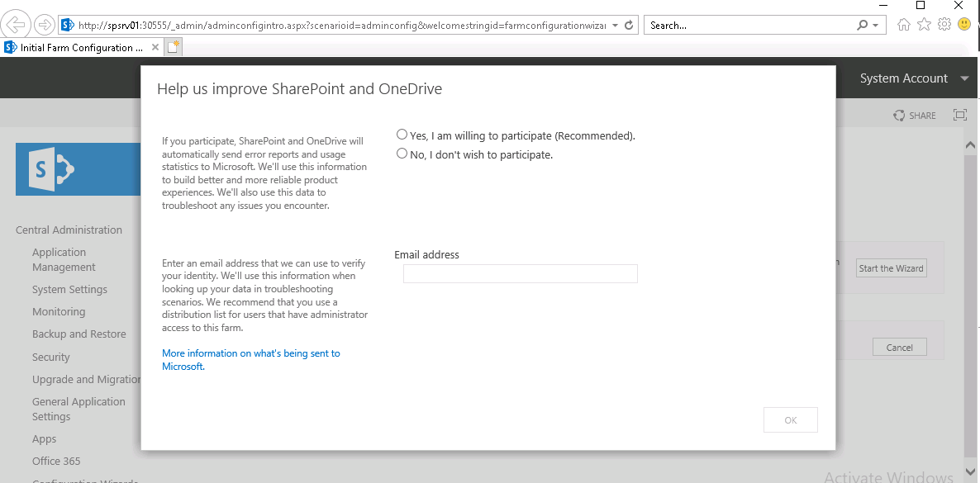Select 'No, I don't wish to participate'
This screenshot has width=980, height=483.
point(402,153)
